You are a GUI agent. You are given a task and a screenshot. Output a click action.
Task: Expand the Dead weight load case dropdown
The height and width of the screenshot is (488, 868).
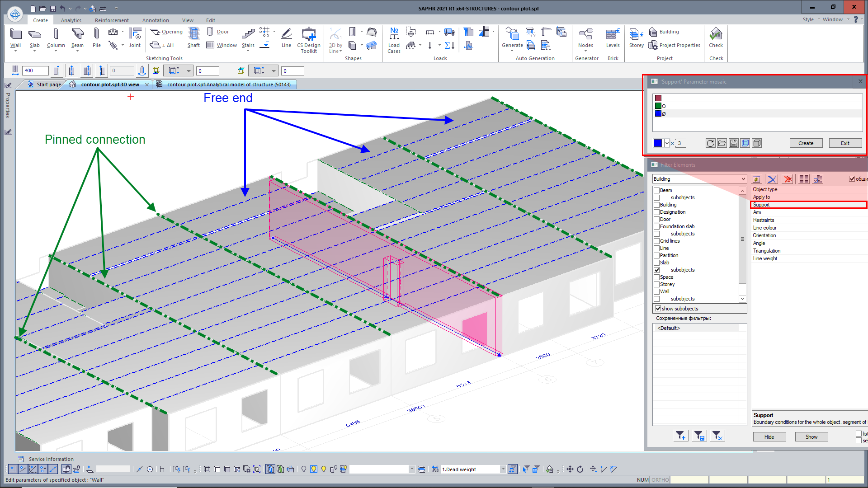[x=503, y=469]
